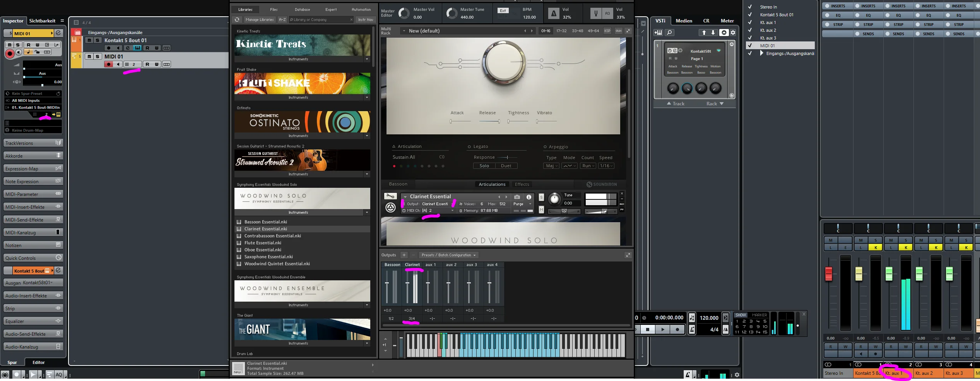
Task: Click Instr Nau button
Action: pyautogui.click(x=366, y=19)
